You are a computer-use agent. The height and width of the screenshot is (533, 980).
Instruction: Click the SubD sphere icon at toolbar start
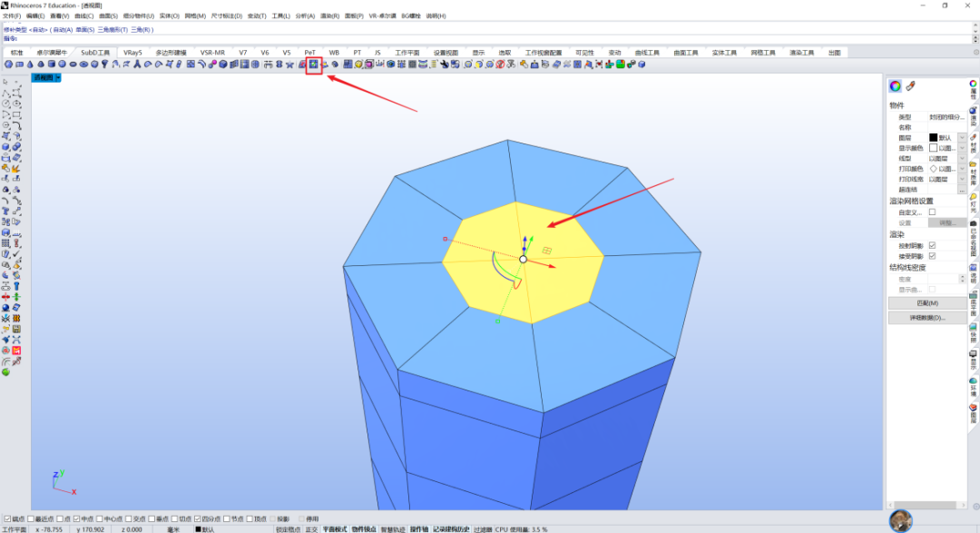pos(8,64)
